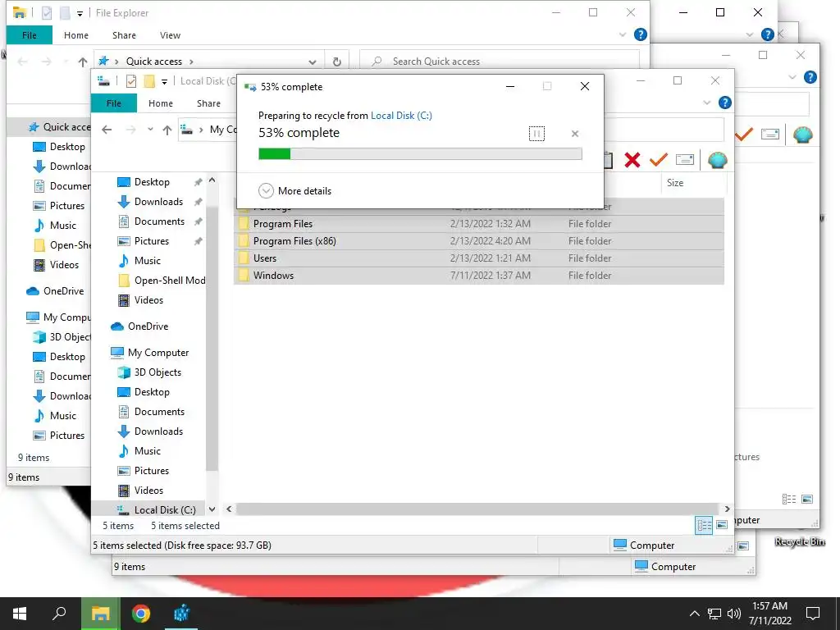Open pinned Documents in Local Disk sidebar
Viewport: 840px width, 630px height.
(158, 221)
